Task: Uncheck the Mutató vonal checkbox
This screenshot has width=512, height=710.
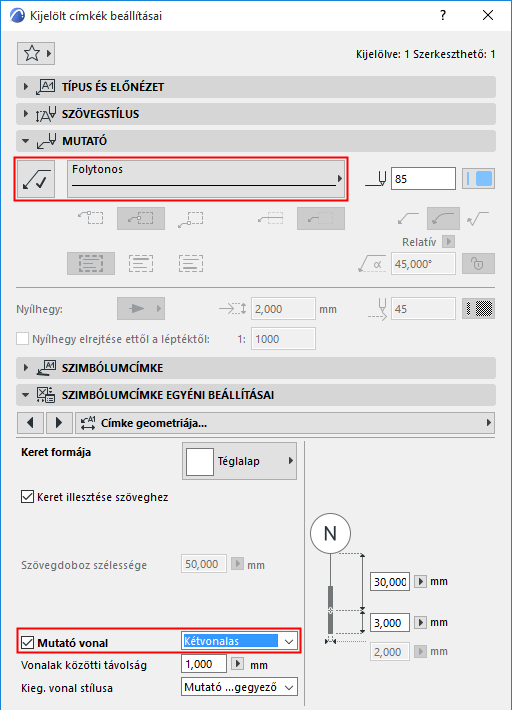Action: [x=28, y=642]
